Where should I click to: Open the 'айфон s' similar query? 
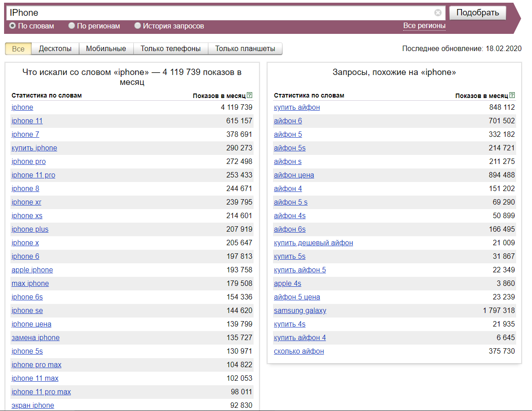point(288,161)
